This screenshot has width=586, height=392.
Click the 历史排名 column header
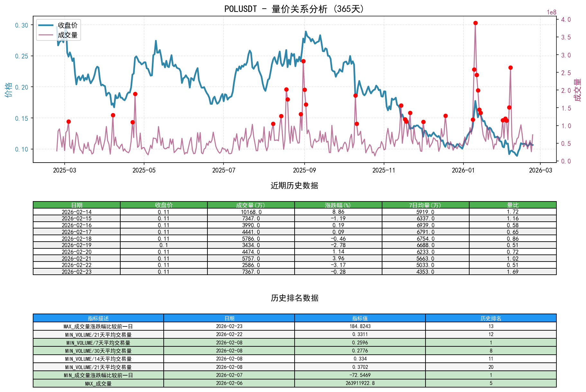click(x=491, y=318)
